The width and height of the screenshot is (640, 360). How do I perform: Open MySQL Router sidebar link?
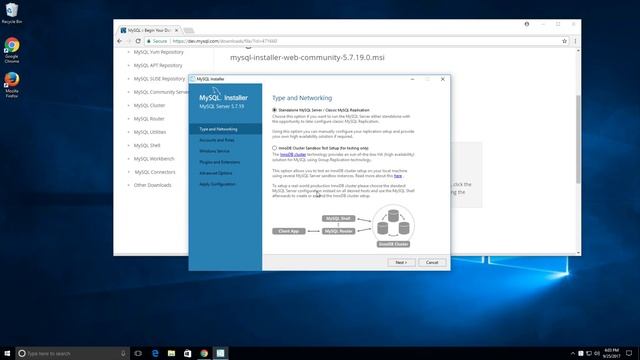[x=149, y=119]
